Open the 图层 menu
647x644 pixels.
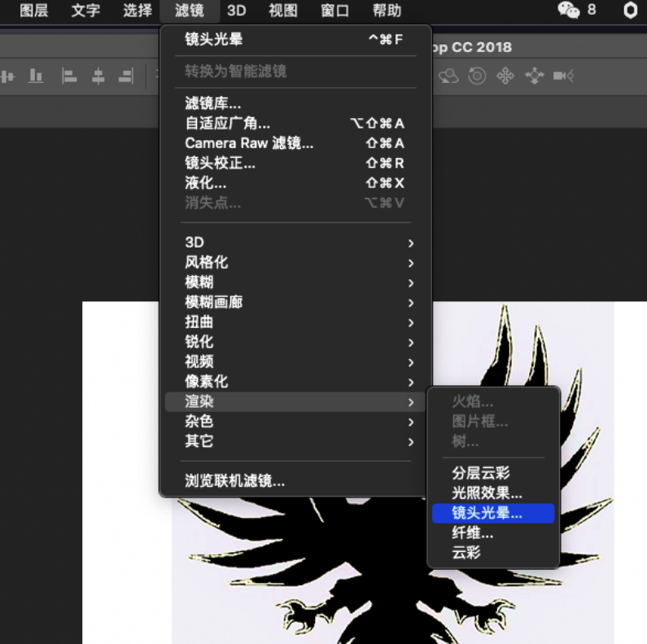click(34, 11)
